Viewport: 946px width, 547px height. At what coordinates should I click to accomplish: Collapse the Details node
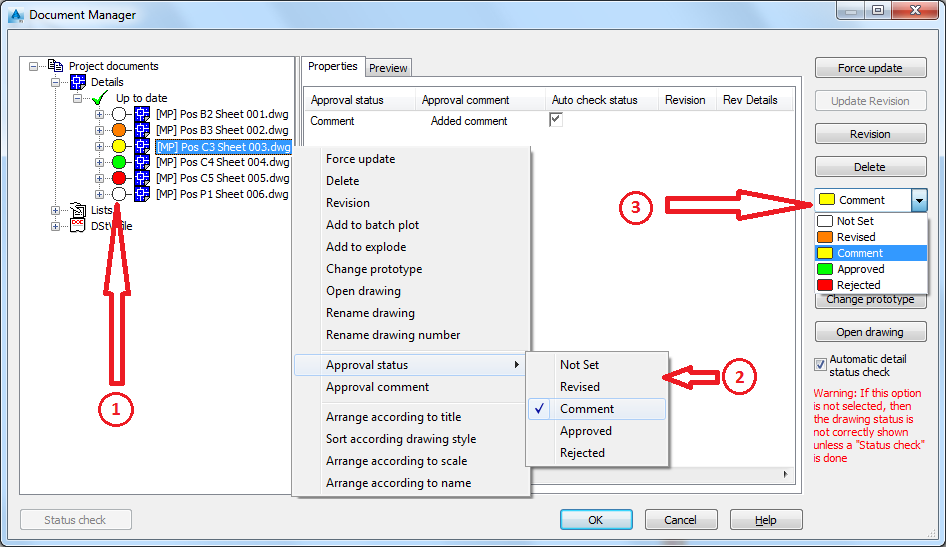(56, 82)
